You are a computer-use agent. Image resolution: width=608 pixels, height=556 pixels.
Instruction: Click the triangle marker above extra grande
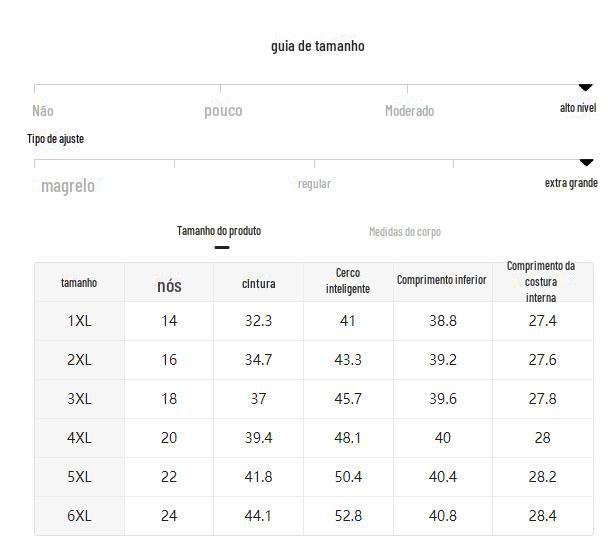pos(586,162)
